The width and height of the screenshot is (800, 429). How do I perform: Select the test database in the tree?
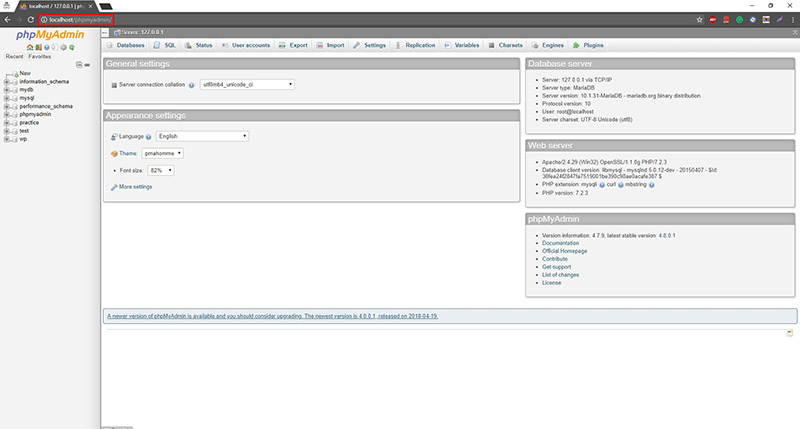[24, 131]
